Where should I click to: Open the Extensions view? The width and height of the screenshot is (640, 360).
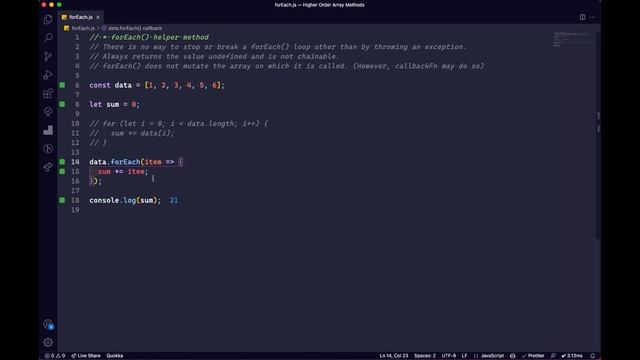[48, 93]
